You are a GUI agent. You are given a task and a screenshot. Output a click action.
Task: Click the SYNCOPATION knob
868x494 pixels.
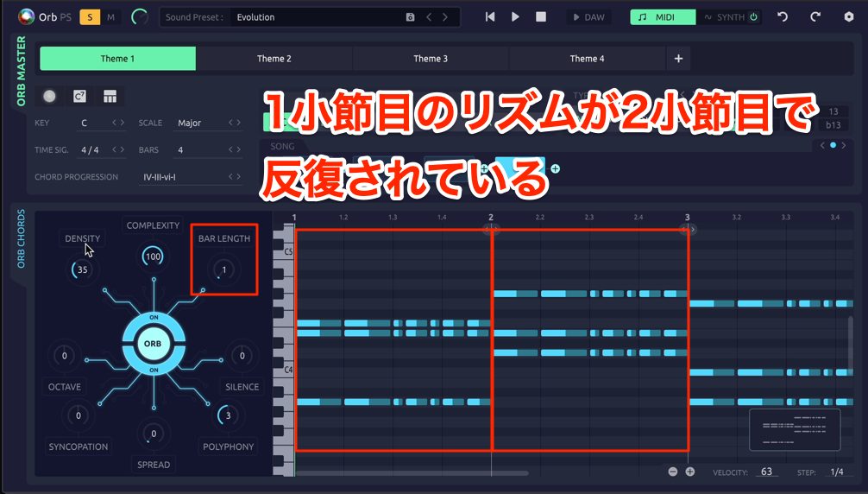click(78, 415)
